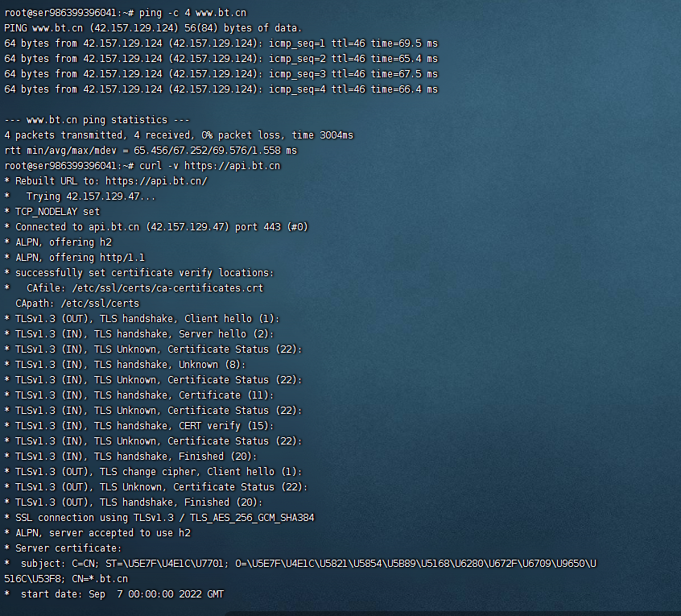Click the CERT verify (15) line
This screenshot has height=616, width=681.
pyautogui.click(x=139, y=426)
